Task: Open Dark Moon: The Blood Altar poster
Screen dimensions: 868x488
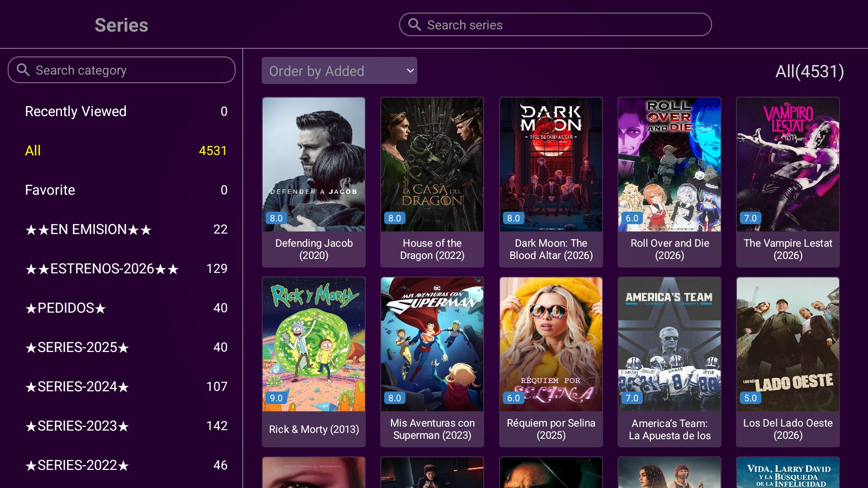Action: 551,164
